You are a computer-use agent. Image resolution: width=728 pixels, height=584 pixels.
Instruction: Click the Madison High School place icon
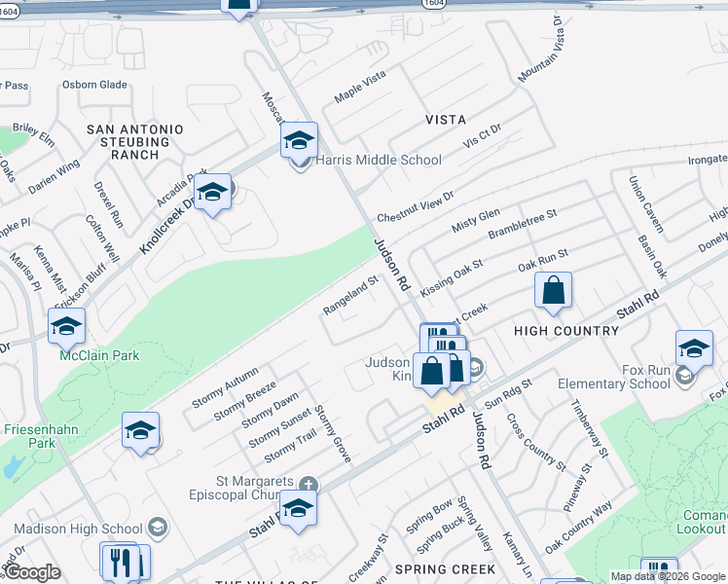tap(158, 527)
